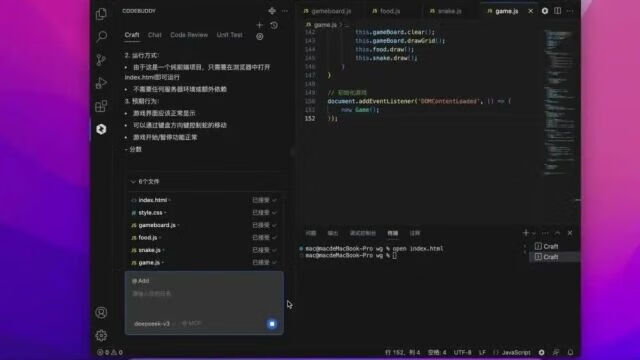Switch to the Chat tab
Viewport: 640px width, 360px height.
pos(155,35)
